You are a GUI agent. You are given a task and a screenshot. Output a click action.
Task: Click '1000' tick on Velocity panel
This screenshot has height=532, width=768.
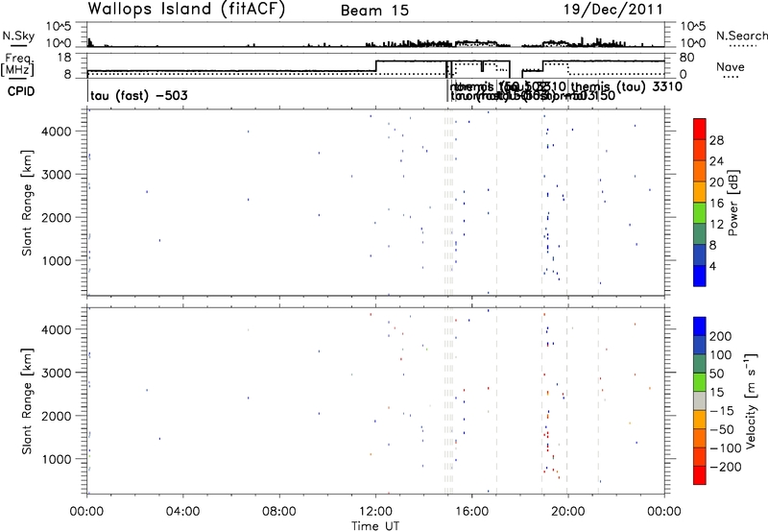pyautogui.click(x=57, y=459)
